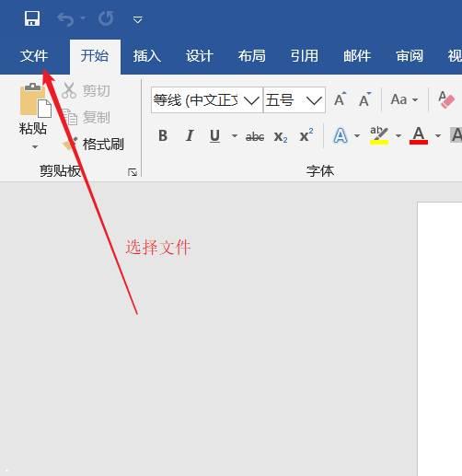462x476 pixels.
Task: Open the 设计 ribbon tab
Action: [200, 56]
